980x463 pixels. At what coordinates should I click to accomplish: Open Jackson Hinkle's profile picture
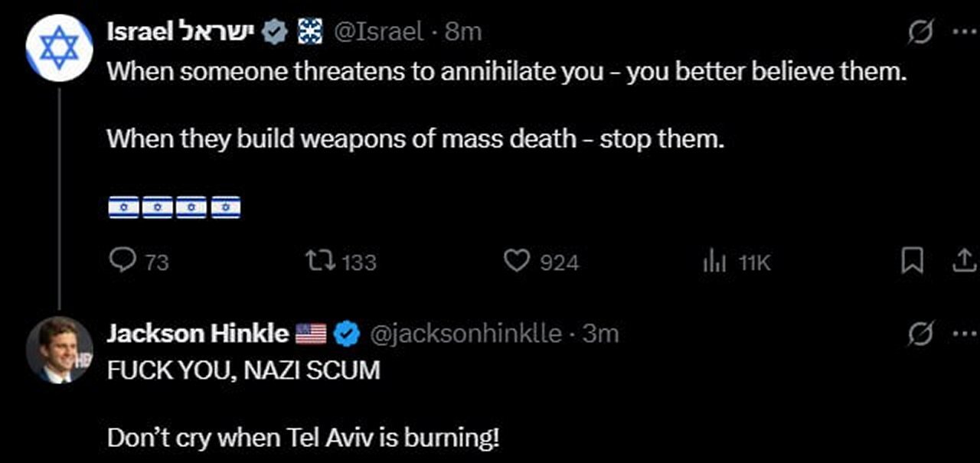59,349
